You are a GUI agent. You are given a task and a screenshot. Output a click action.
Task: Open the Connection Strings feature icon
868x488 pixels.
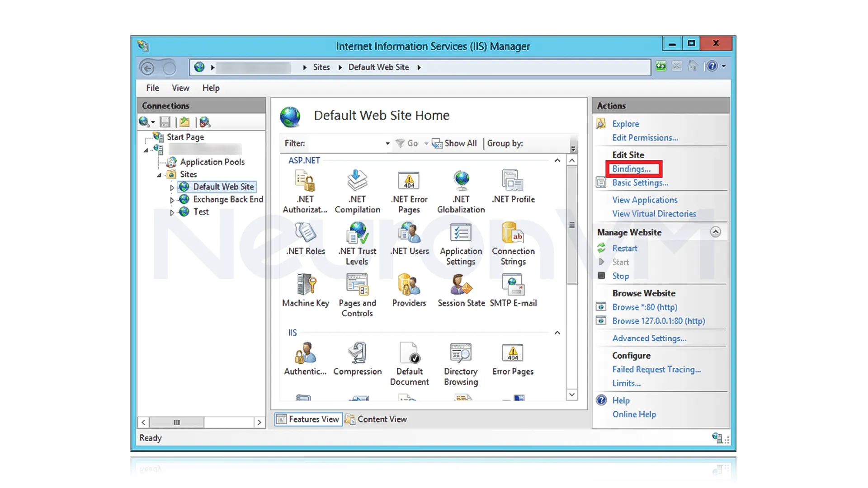513,233
